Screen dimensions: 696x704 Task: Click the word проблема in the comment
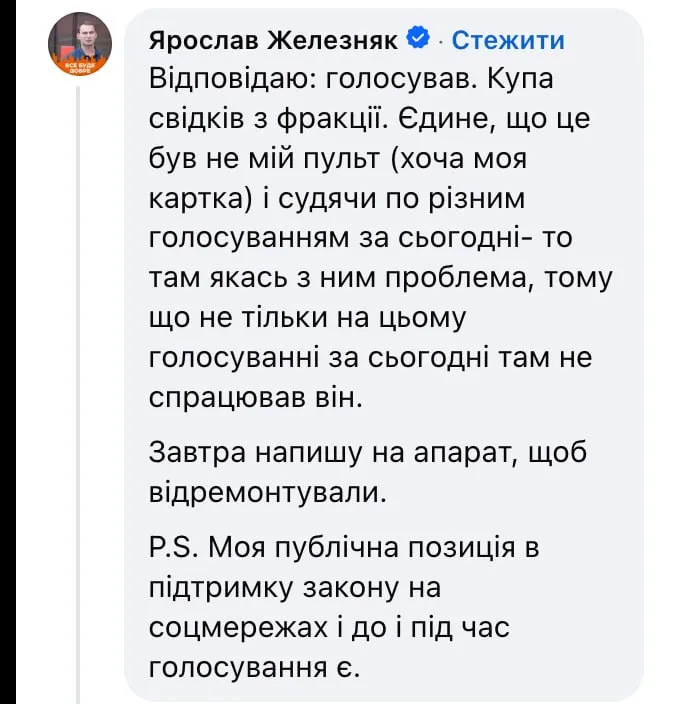click(x=460, y=278)
